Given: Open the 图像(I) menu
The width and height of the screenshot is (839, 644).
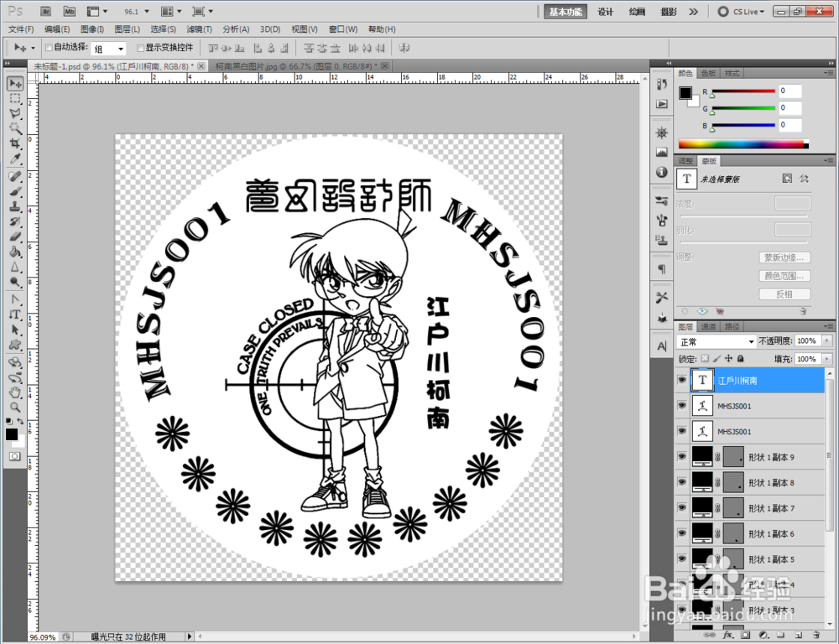Looking at the screenshot, I should click(92, 29).
